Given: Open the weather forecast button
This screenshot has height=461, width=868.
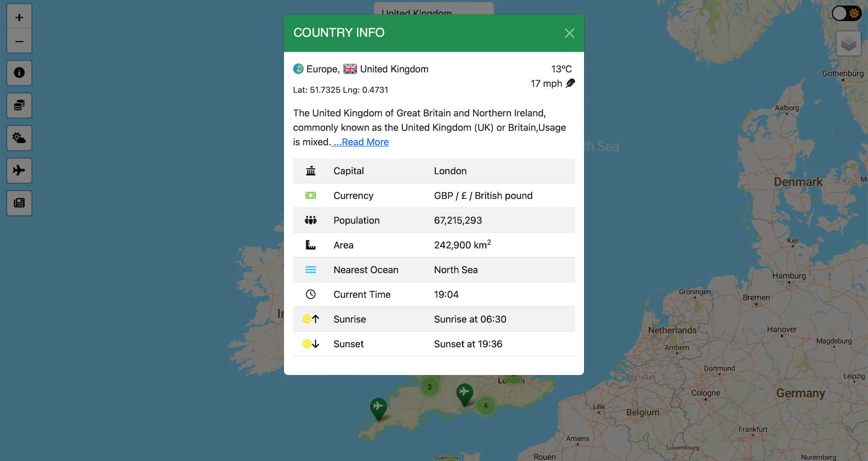Looking at the screenshot, I should tap(19, 138).
